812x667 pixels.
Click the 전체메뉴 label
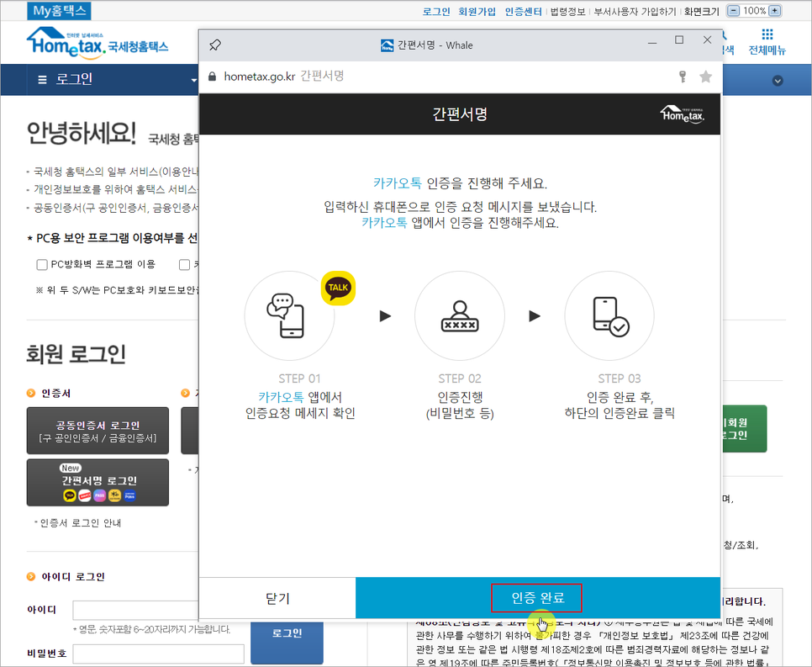767,50
